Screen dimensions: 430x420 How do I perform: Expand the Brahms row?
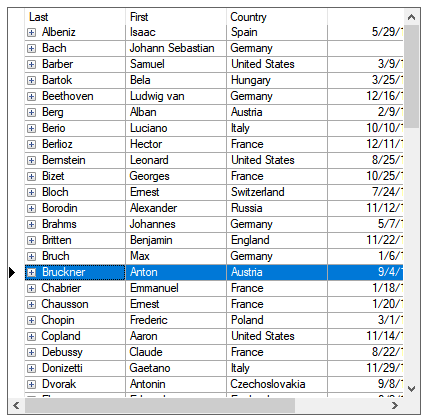pyautogui.click(x=31, y=224)
